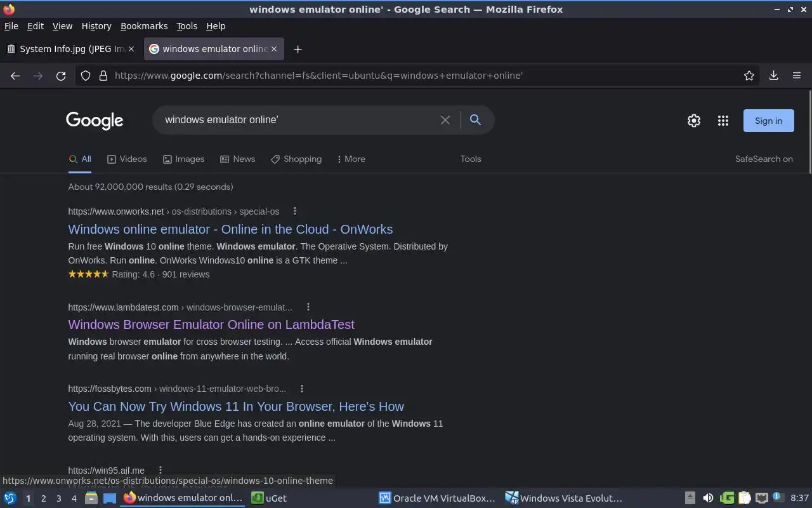This screenshot has width=812, height=508.
Task: Click into the Google search field
Action: [x=298, y=119]
